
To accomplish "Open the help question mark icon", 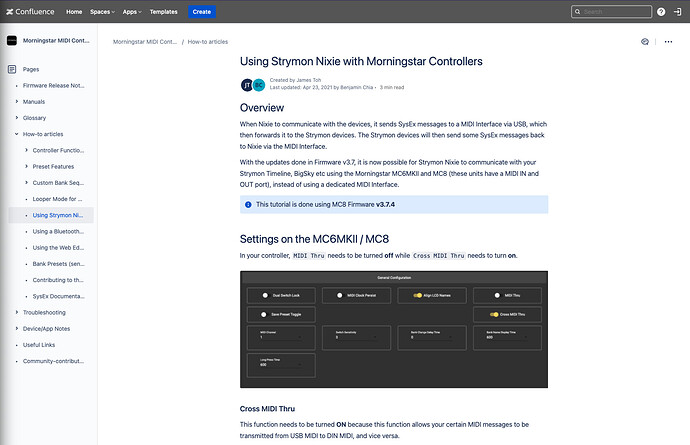I will point(661,12).
